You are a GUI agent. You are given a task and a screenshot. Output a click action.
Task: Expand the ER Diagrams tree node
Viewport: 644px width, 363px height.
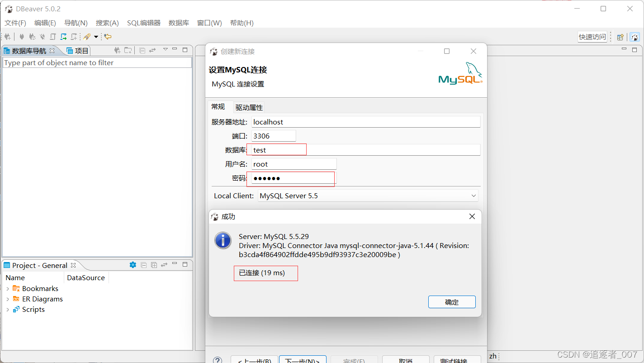8,299
